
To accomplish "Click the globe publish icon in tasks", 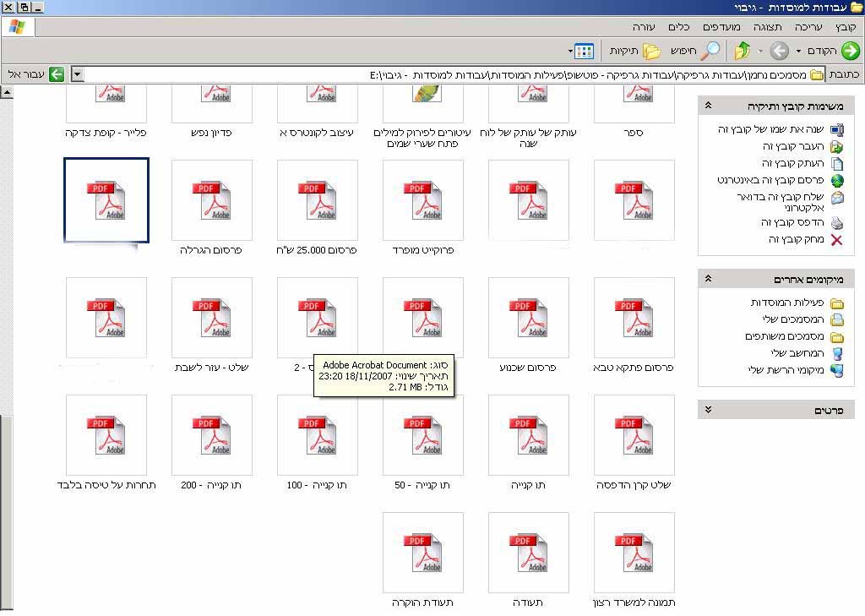I will [837, 181].
